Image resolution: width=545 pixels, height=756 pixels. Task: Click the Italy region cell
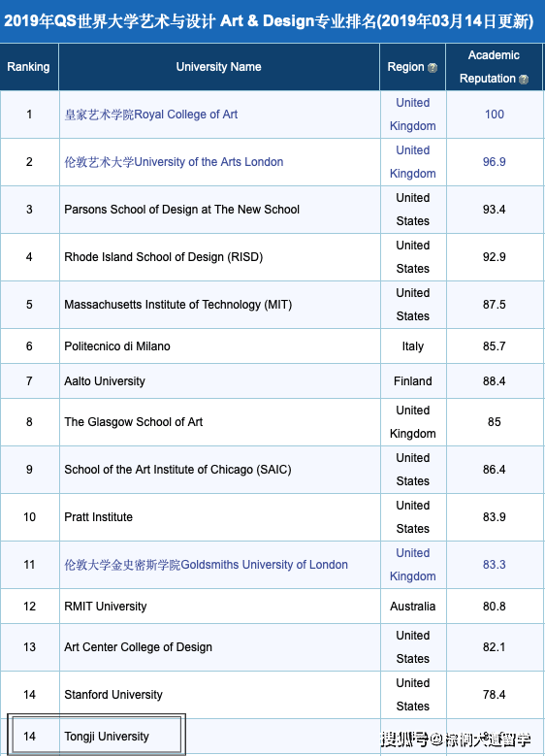click(x=412, y=346)
